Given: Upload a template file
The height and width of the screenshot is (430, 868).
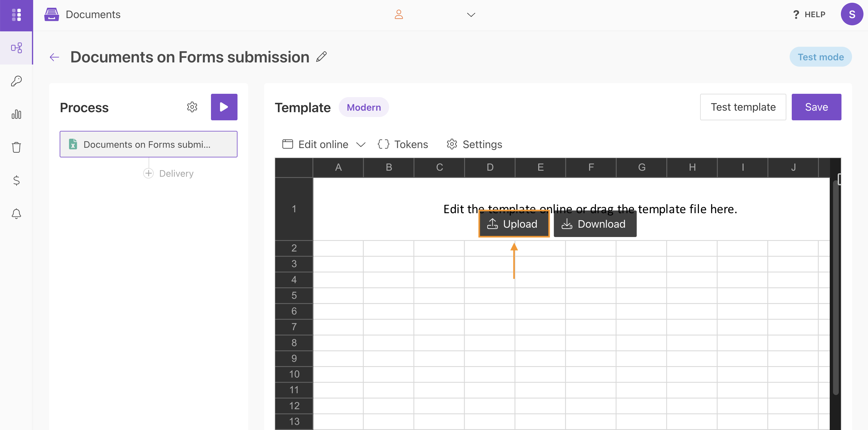Looking at the screenshot, I should click(x=514, y=224).
